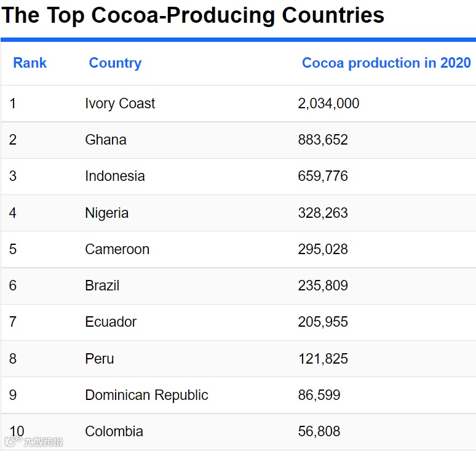This screenshot has width=476, height=451.
Task: Select Peru in the country list
Action: tap(100, 359)
